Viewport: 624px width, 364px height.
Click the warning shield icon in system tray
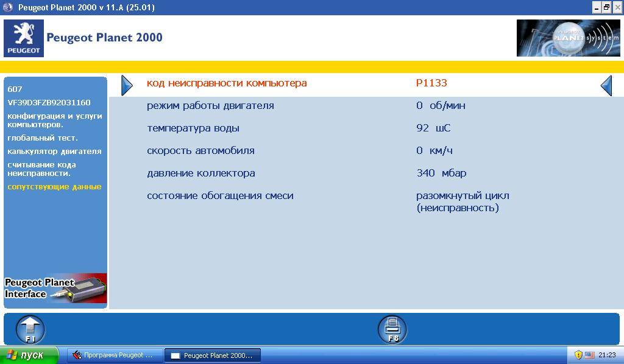coord(578,355)
